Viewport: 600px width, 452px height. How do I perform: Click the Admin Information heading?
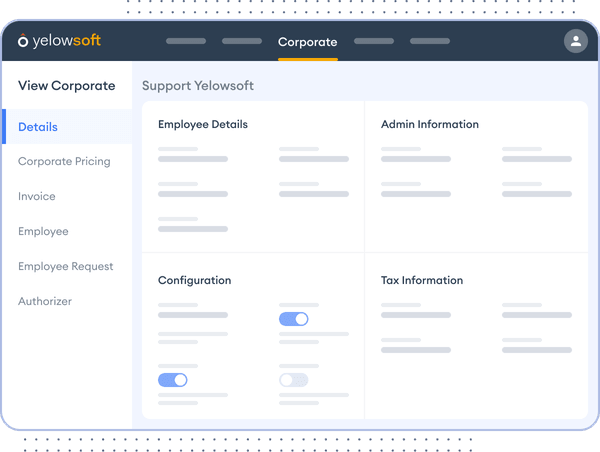tap(430, 125)
